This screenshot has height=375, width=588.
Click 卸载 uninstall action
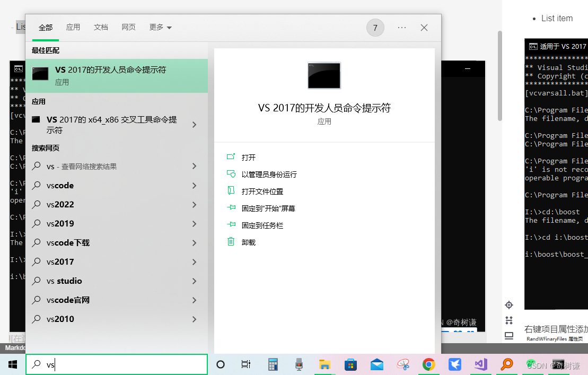pos(241,242)
